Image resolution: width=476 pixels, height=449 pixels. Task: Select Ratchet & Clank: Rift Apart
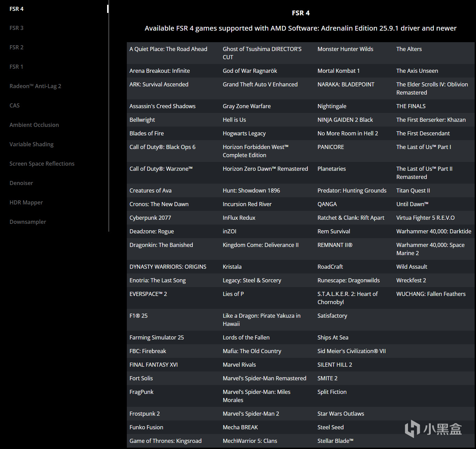(351, 218)
